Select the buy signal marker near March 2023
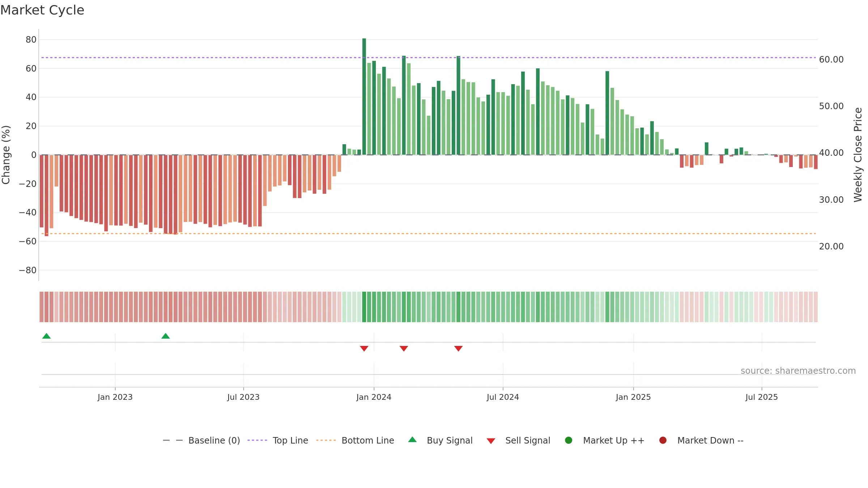 tap(166, 336)
